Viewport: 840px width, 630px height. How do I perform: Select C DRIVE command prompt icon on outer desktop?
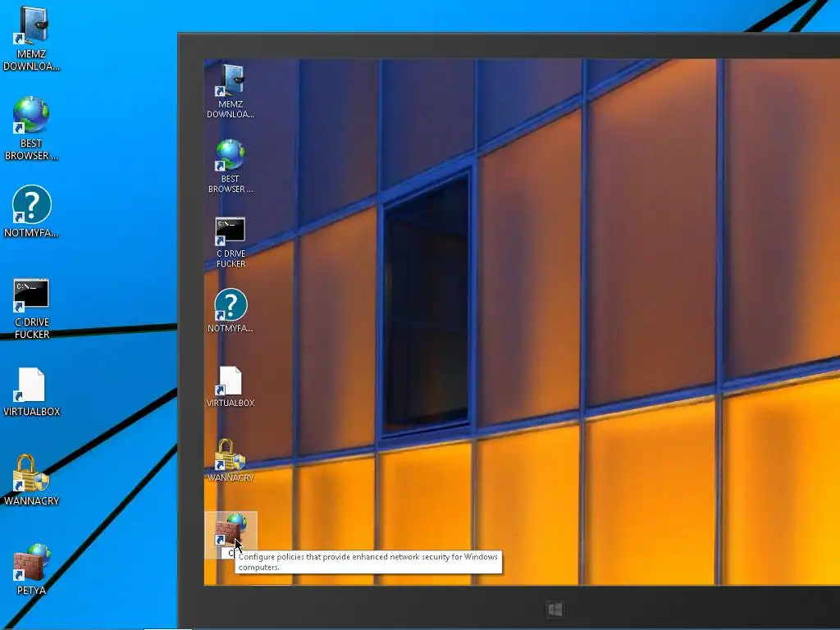[x=31, y=294]
